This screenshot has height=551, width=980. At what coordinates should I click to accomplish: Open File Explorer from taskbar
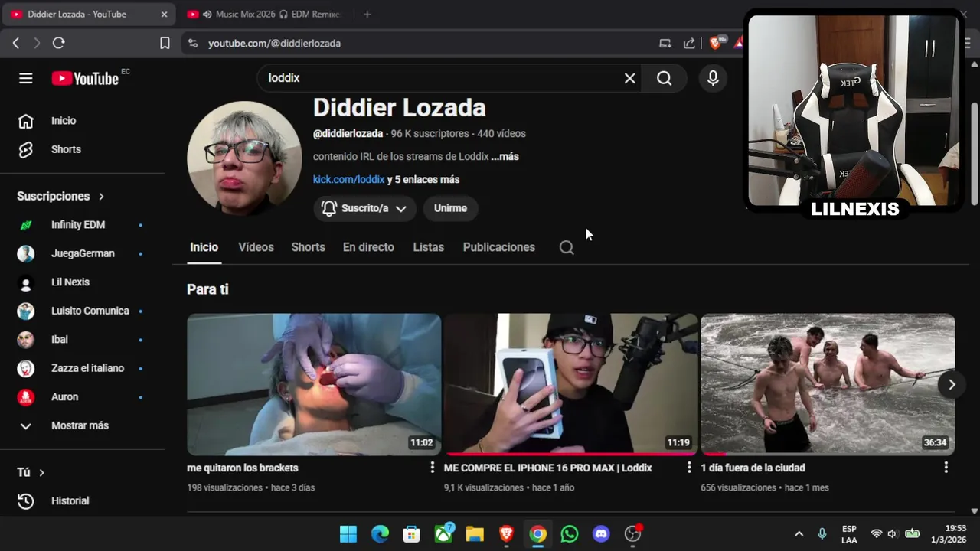[x=475, y=534]
